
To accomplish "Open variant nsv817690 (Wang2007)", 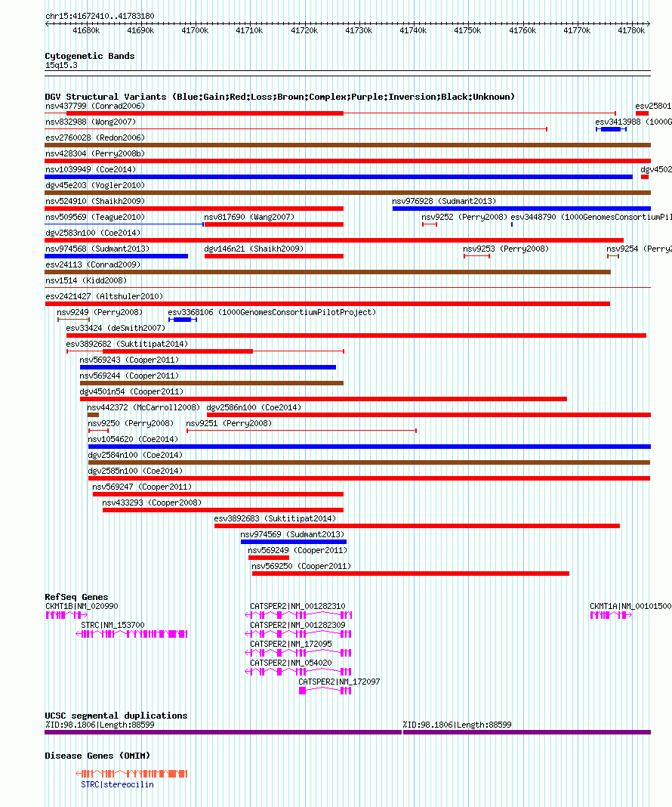I will [x=249, y=217].
